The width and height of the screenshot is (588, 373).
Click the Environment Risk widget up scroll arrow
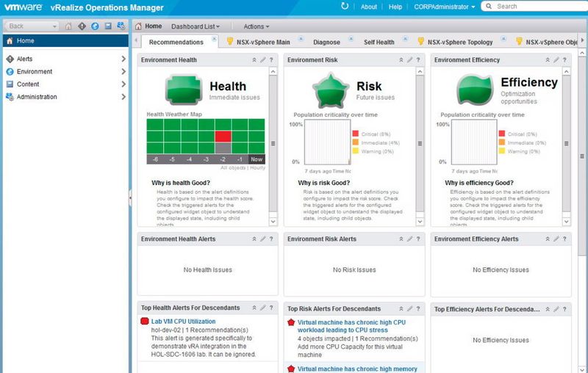point(420,71)
